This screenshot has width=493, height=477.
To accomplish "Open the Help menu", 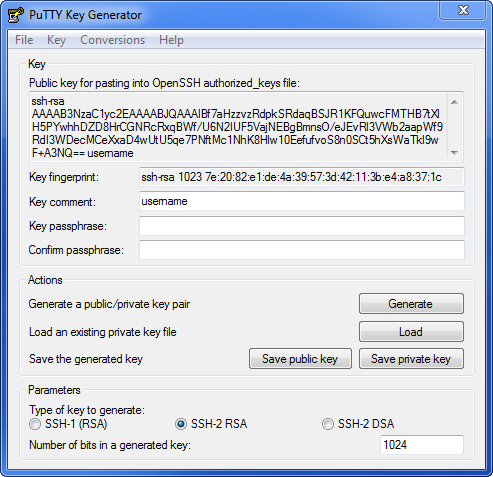I will [x=171, y=40].
